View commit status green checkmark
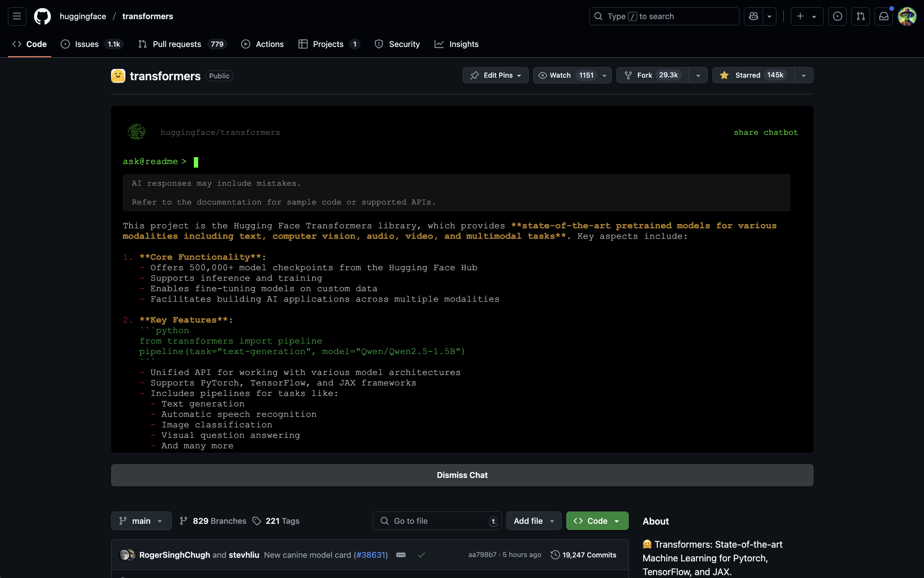The height and width of the screenshot is (578, 924). click(421, 555)
